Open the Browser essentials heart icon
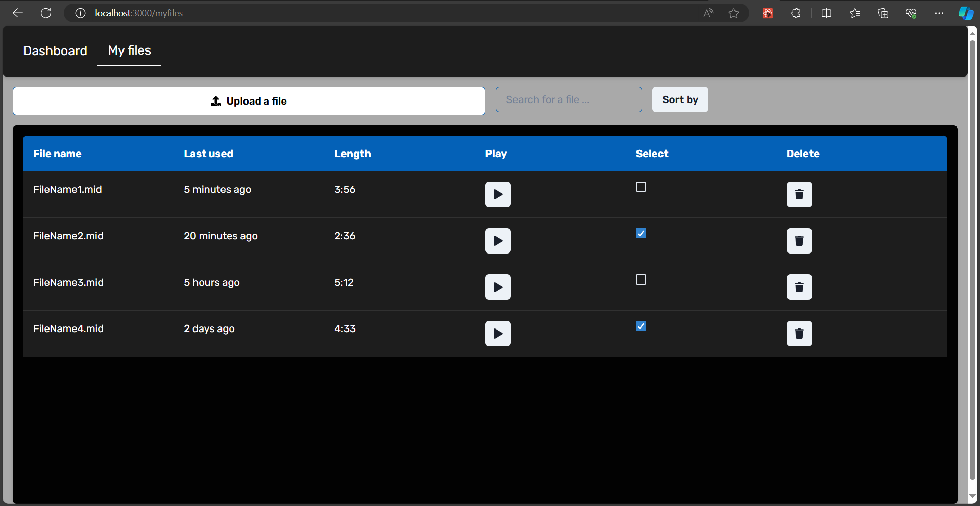Screen dimensions: 980x506 (911, 13)
